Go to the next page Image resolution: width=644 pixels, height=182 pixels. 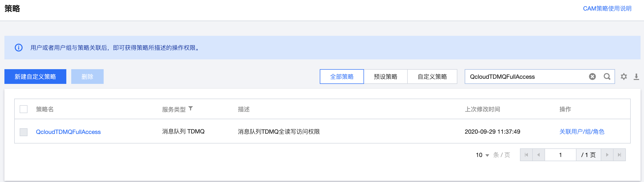[607, 155]
